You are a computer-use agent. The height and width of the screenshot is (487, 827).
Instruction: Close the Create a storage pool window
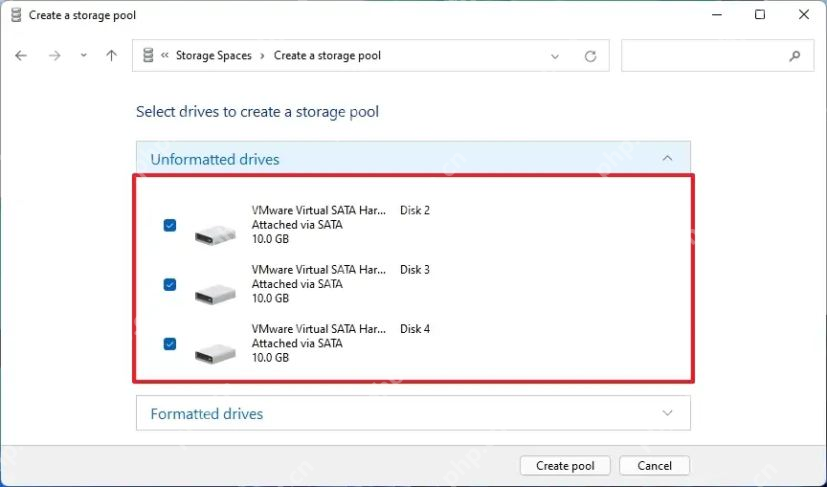tap(804, 15)
